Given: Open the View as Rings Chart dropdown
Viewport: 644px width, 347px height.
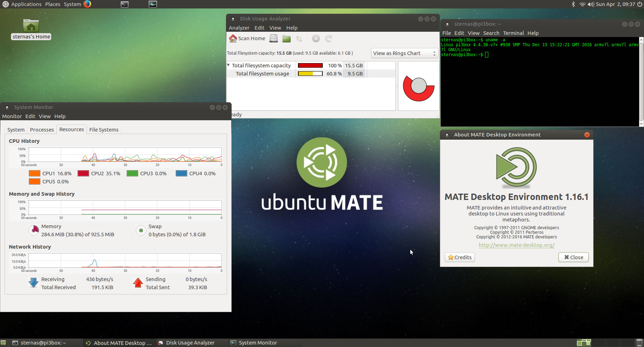Looking at the screenshot, I should [x=405, y=53].
